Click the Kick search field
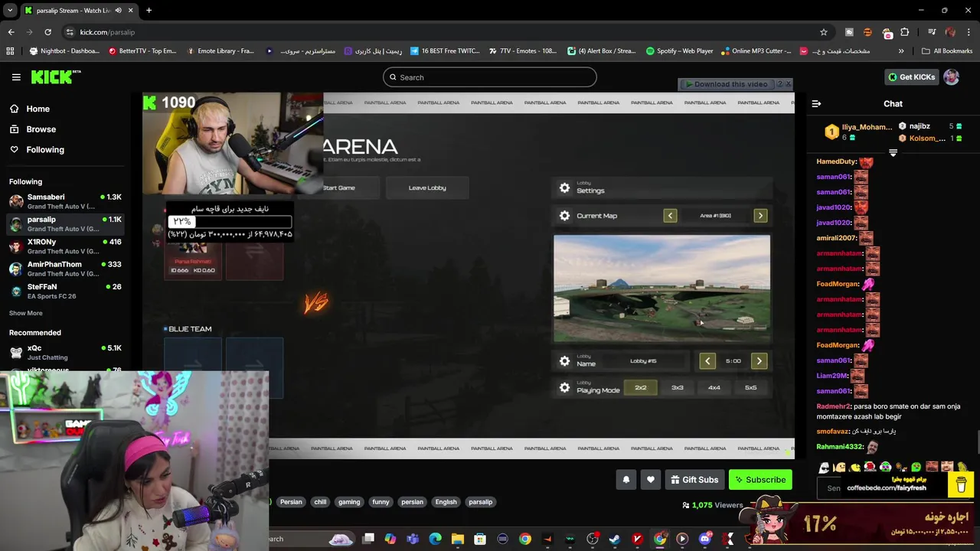This screenshot has width=980, height=551. coord(490,77)
